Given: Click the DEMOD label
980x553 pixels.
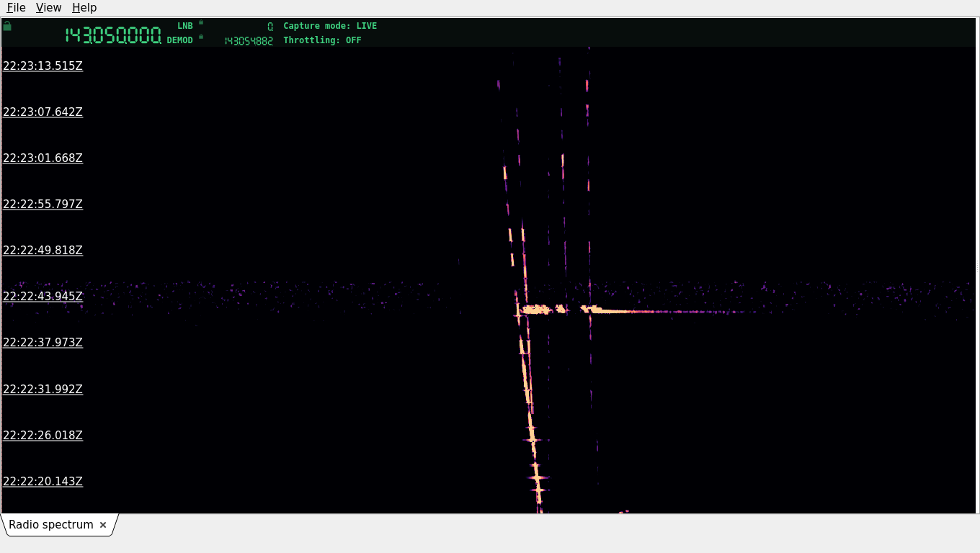Looking at the screenshot, I should coord(180,40).
